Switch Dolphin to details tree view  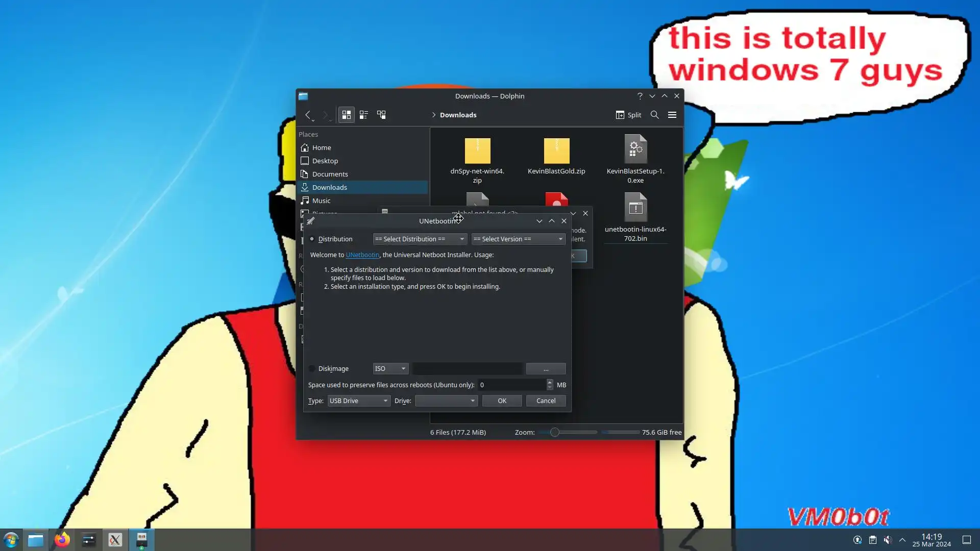coord(381,115)
